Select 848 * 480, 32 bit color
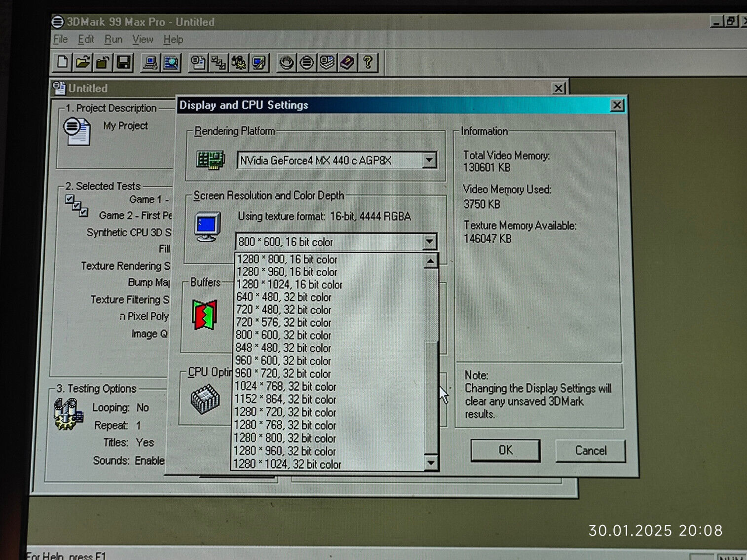This screenshot has height=560, width=747. click(329, 348)
